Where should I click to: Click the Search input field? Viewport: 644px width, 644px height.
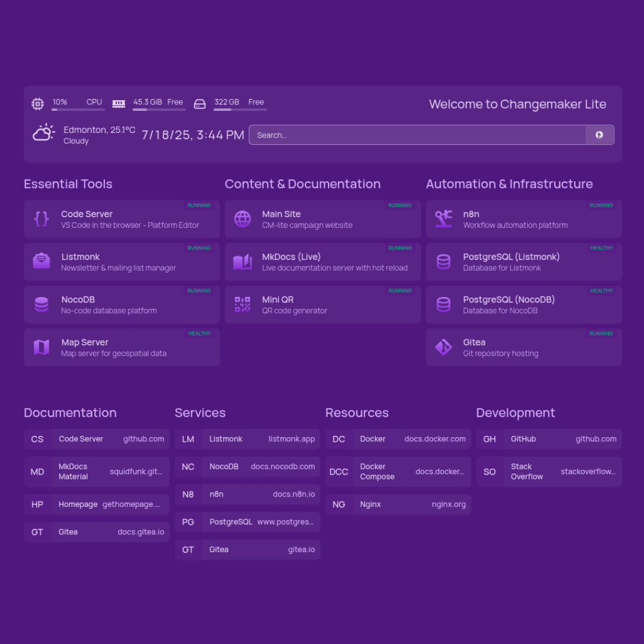[x=417, y=135]
